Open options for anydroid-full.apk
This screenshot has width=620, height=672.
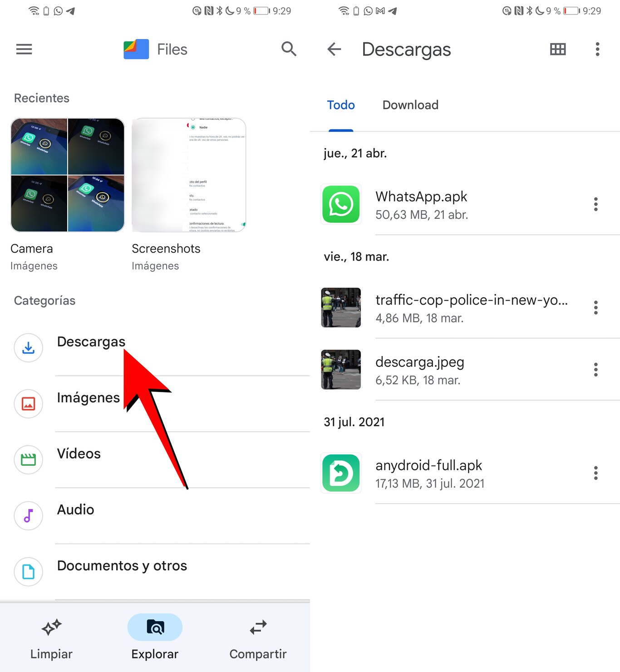coord(595,473)
